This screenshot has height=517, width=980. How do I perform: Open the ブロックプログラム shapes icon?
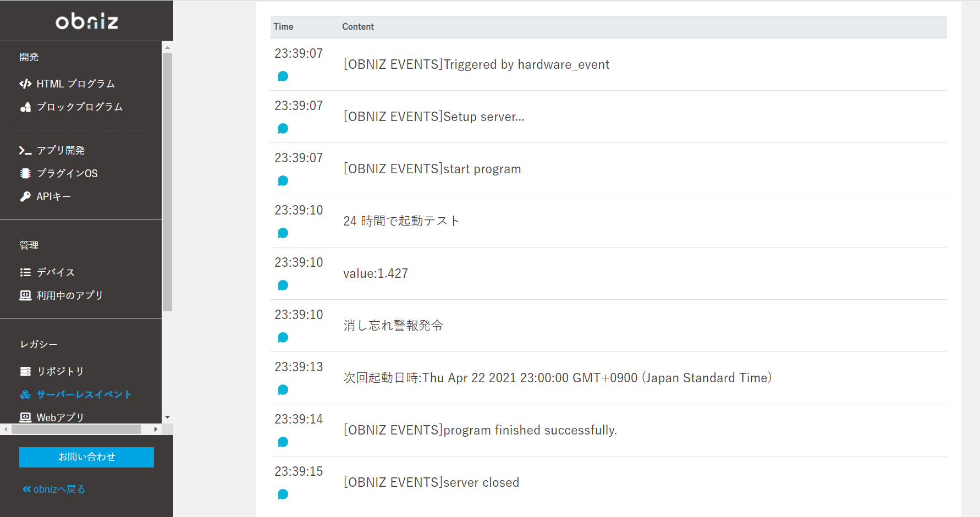(25, 107)
